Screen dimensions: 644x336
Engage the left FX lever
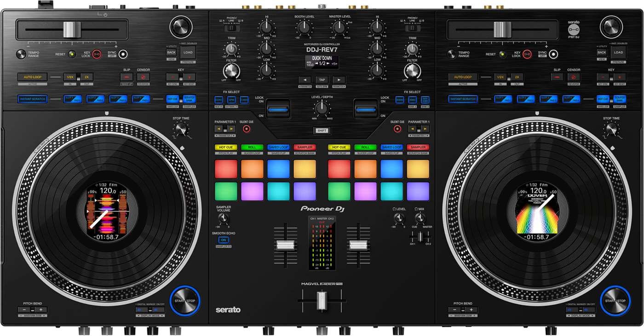(278, 110)
